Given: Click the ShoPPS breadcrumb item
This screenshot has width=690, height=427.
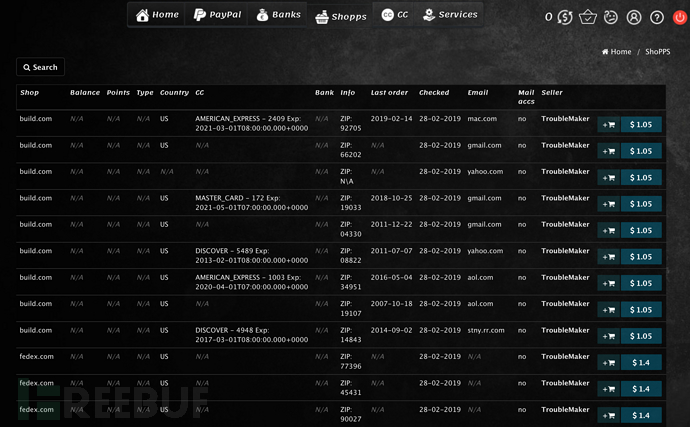Looking at the screenshot, I should click(657, 52).
